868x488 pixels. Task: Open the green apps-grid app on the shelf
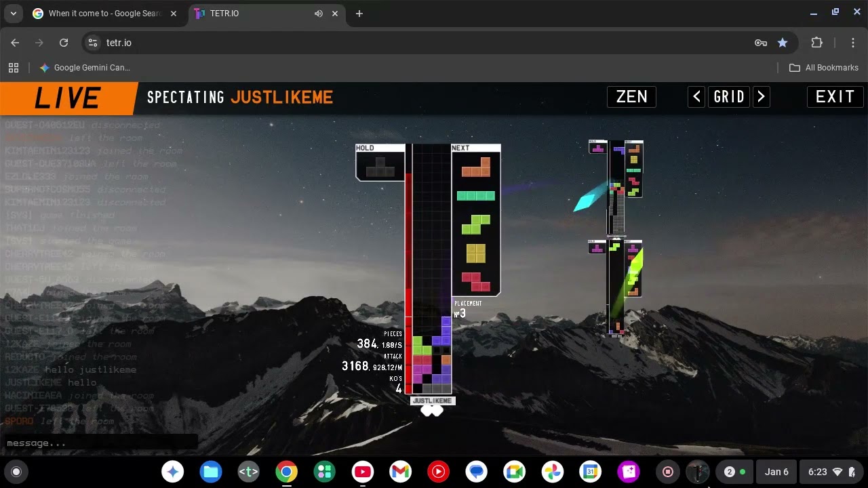click(325, 472)
